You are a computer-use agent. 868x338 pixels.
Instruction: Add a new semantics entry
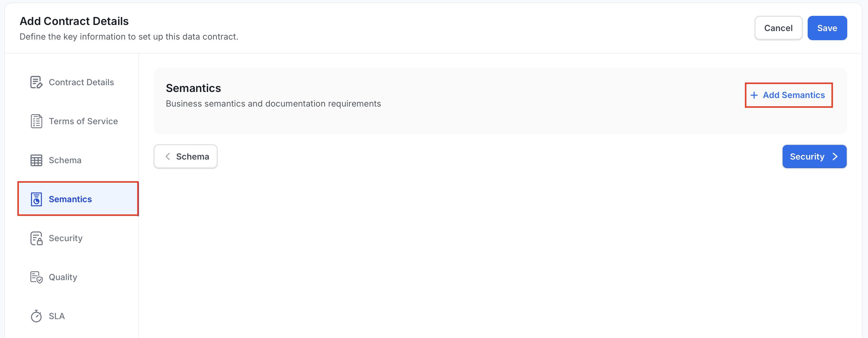pos(788,95)
